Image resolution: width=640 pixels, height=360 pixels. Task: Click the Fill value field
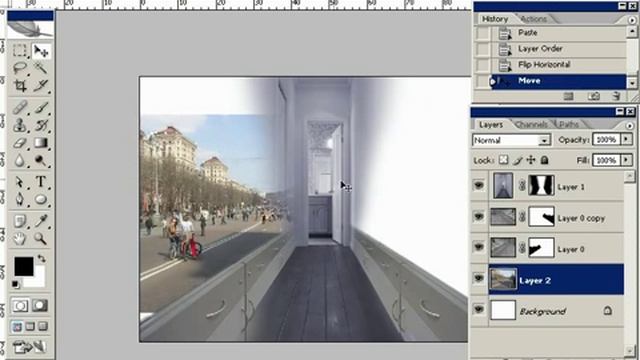606,160
